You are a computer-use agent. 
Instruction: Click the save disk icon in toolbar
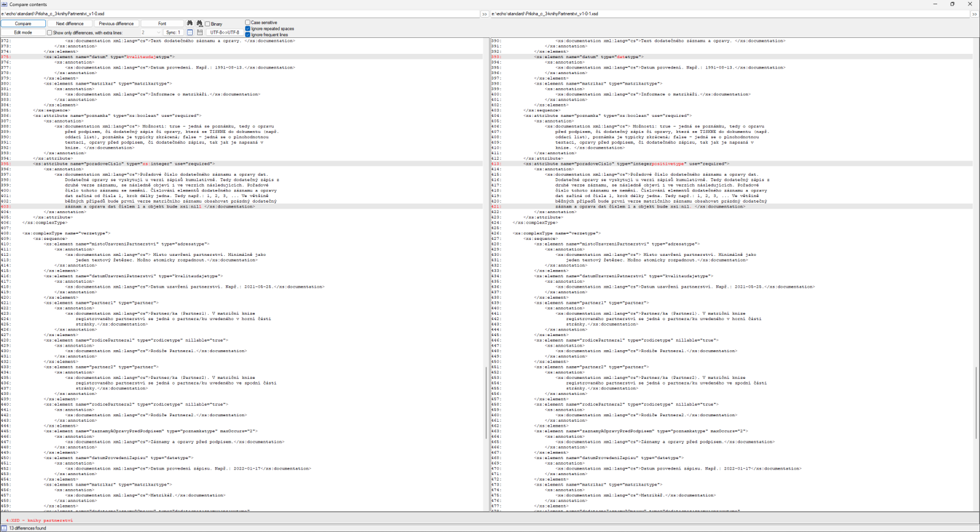(x=200, y=32)
